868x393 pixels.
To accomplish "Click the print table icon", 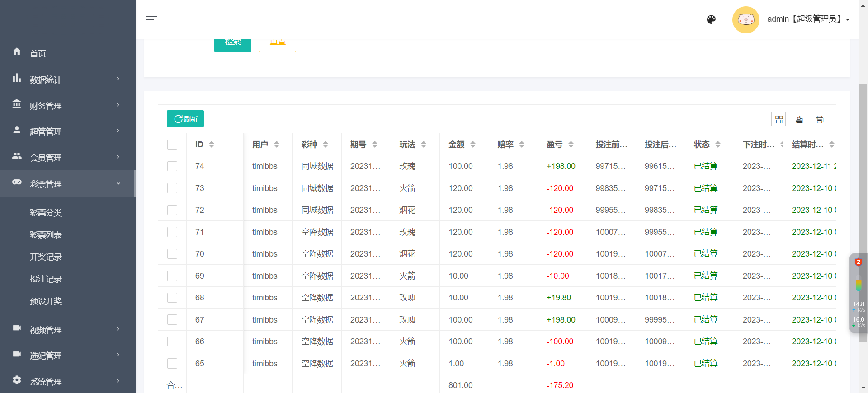I will [819, 119].
